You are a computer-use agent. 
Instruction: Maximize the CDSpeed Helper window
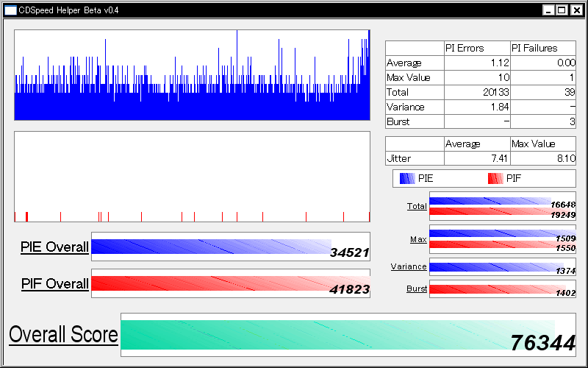pyautogui.click(x=562, y=10)
